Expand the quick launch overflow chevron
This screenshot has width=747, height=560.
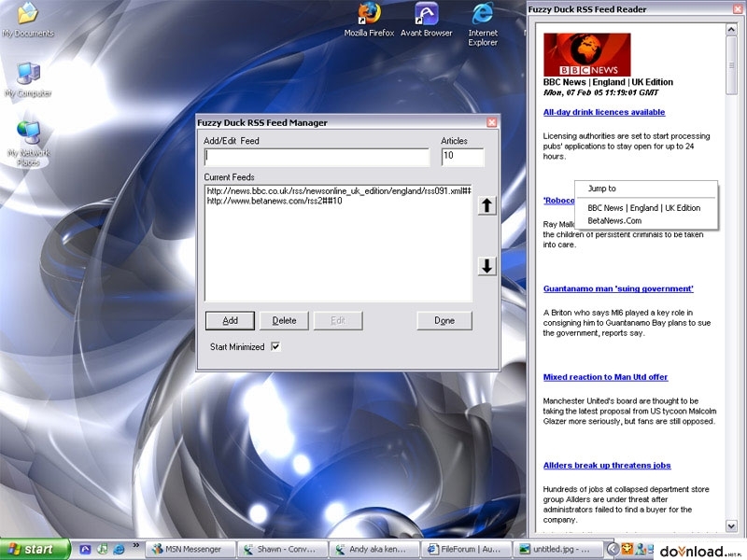(x=135, y=545)
